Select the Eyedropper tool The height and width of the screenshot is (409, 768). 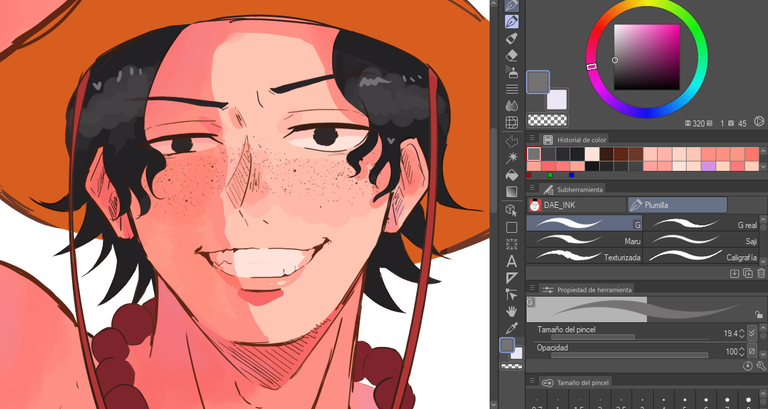512,328
